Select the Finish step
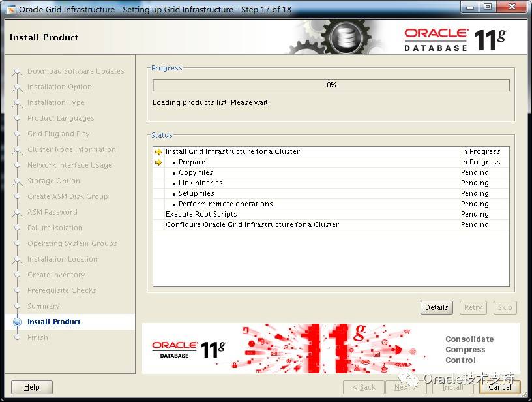 (38, 337)
